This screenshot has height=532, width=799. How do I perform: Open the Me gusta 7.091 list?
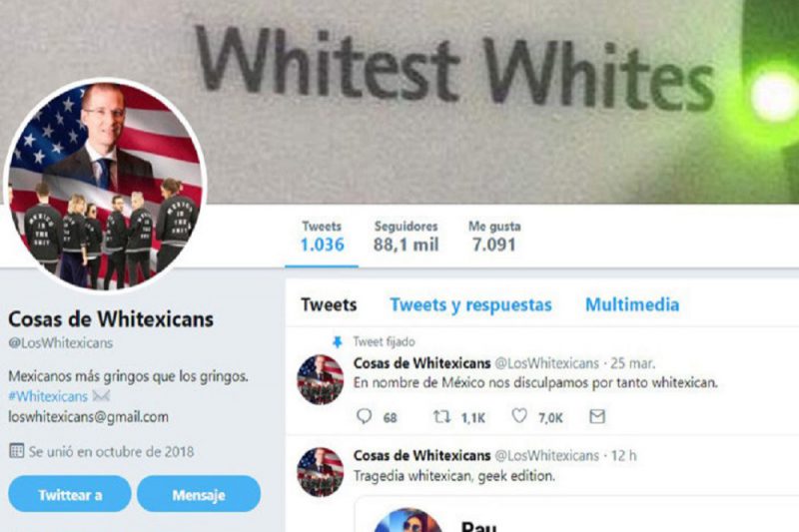click(x=494, y=237)
